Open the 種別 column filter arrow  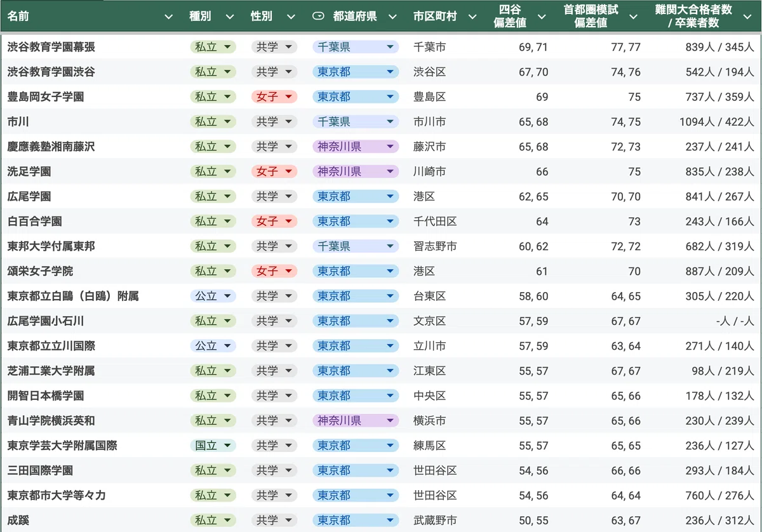(230, 17)
